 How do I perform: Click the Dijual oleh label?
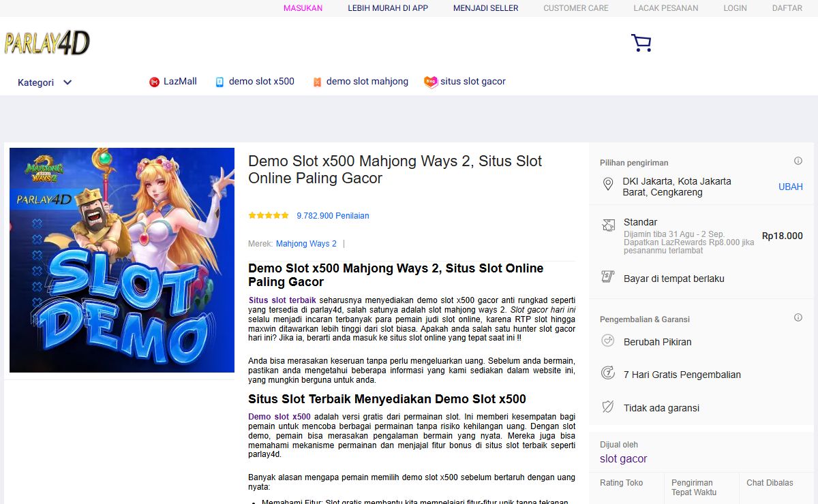tap(619, 445)
